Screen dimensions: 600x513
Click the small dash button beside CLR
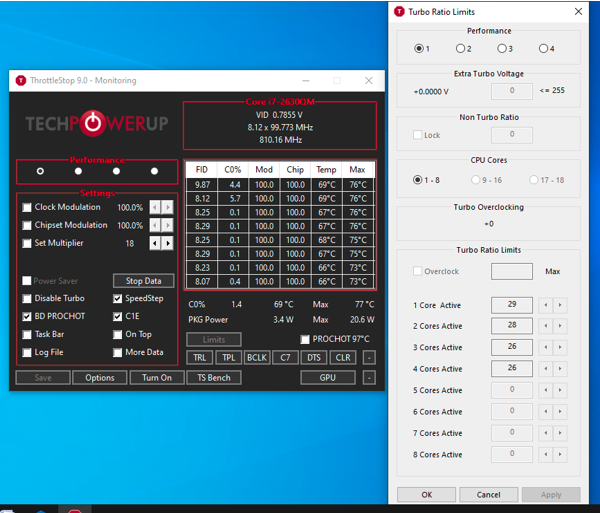(x=369, y=358)
